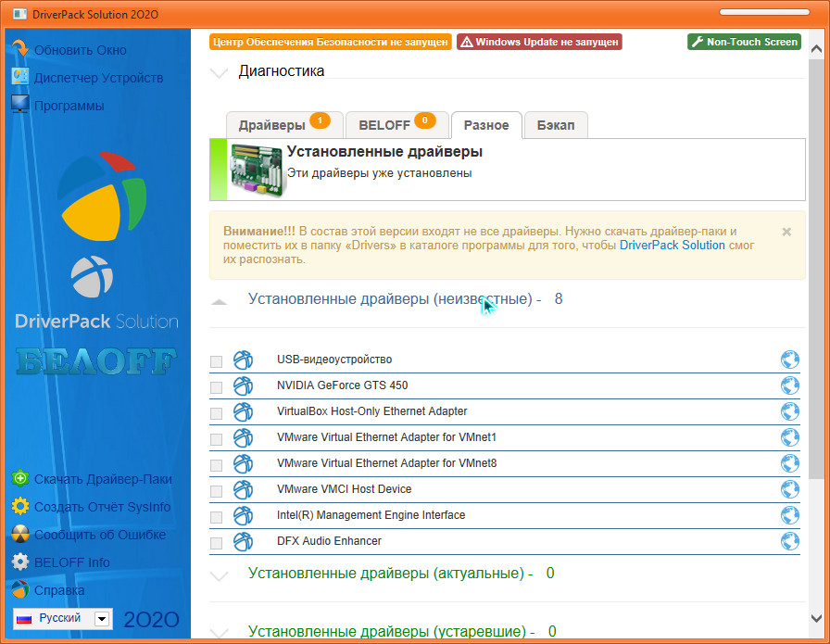
Task: Click the driver icon beside VMware VMCI Host Device
Action: tap(243, 489)
